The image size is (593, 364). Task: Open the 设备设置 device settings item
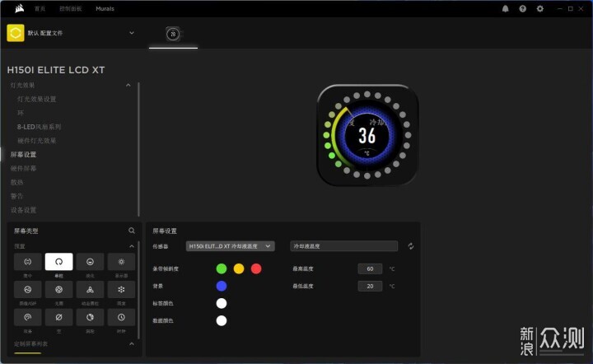point(23,210)
